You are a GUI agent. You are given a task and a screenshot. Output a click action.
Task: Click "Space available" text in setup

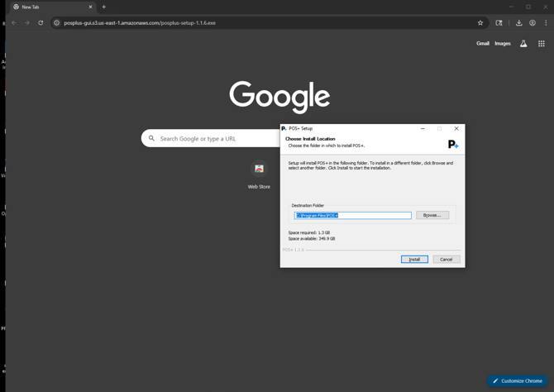tap(312, 239)
